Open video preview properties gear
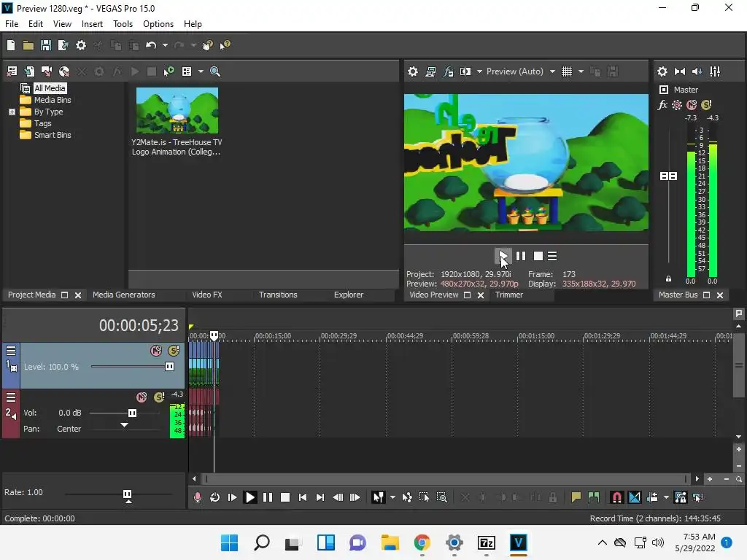The width and height of the screenshot is (747, 560). [x=413, y=71]
